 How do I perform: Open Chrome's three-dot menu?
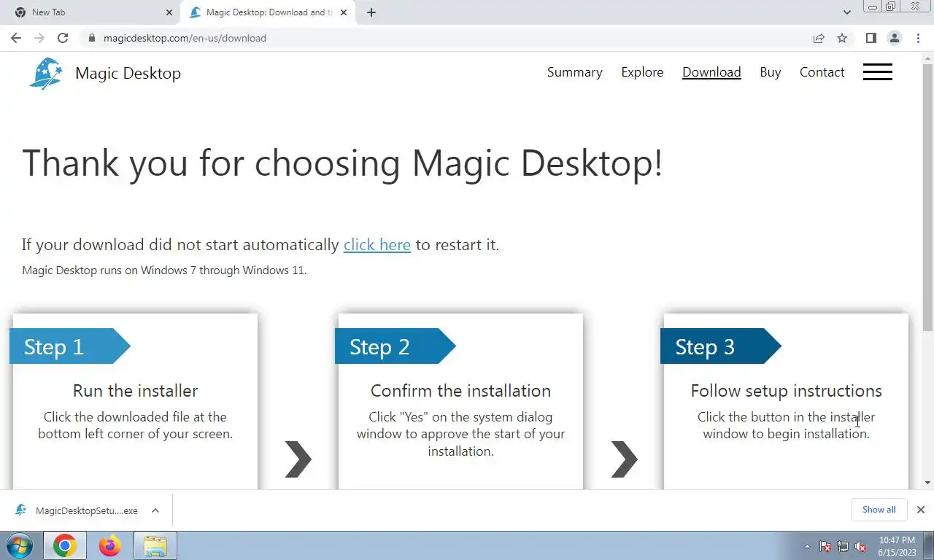918,38
